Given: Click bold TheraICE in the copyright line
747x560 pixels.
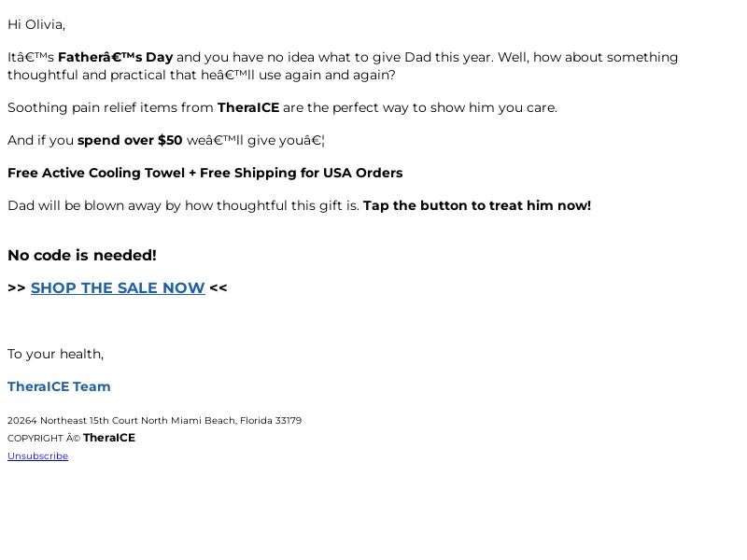Looking at the screenshot, I should click(x=109, y=438).
